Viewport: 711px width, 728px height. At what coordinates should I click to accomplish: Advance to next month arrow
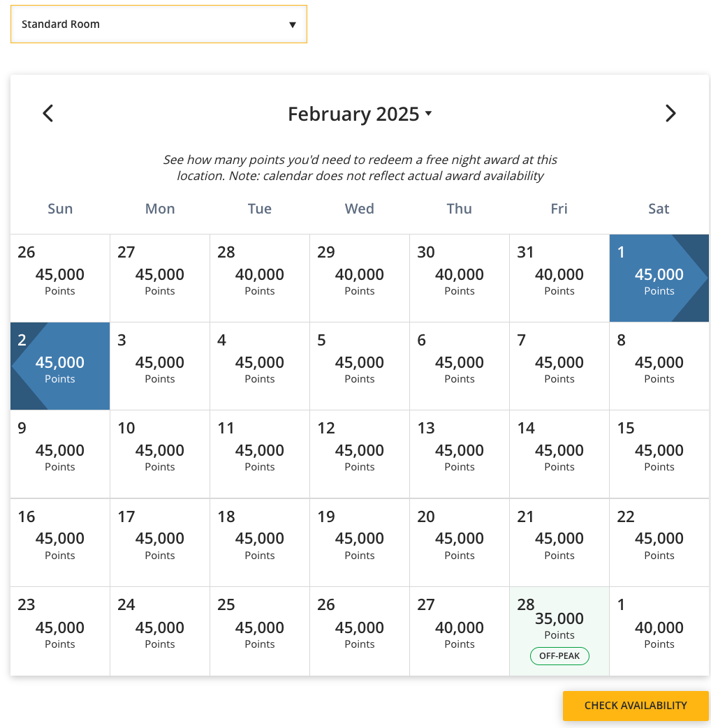coord(670,113)
